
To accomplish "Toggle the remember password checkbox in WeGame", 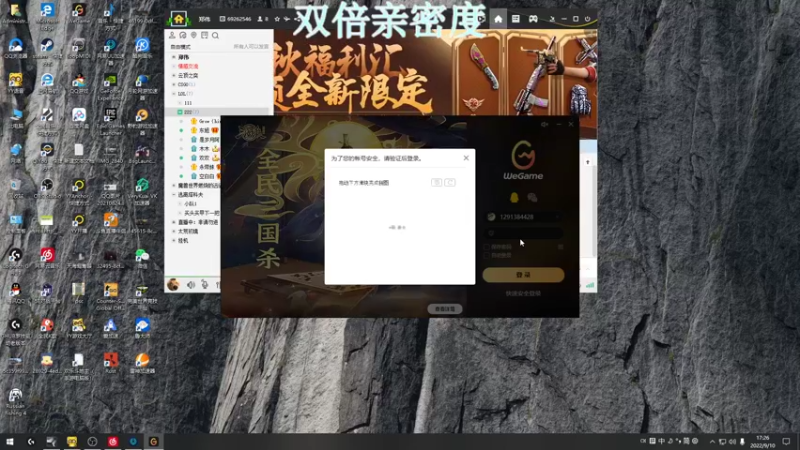I will coord(486,246).
